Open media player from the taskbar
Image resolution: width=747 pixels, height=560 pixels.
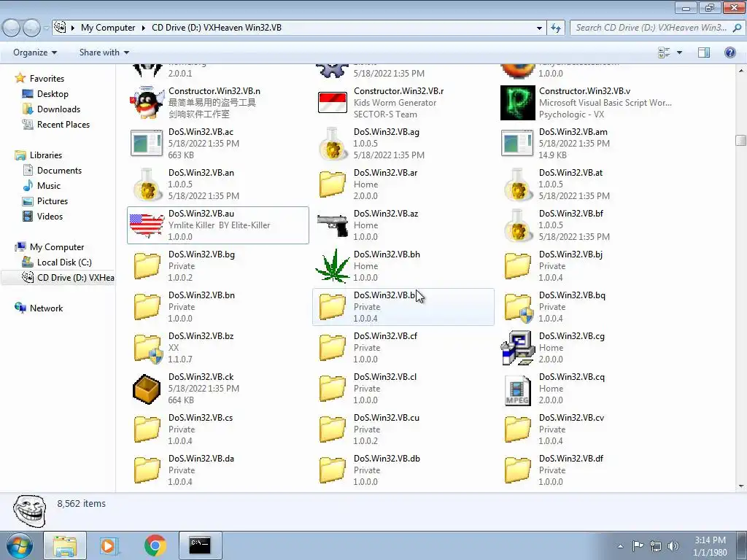coord(109,545)
